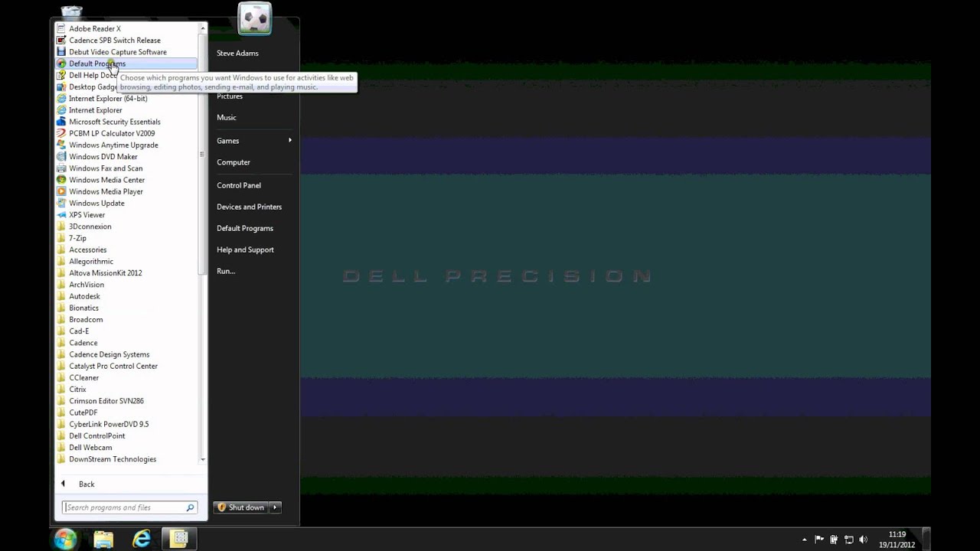Open the Action Center flag icon
The width and height of the screenshot is (980, 551).
[819, 540]
